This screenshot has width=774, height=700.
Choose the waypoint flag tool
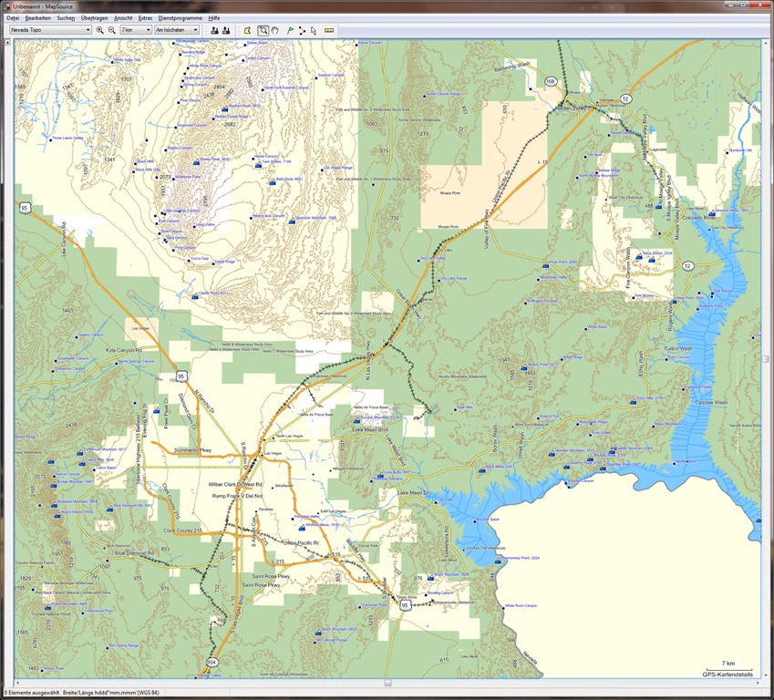pyautogui.click(x=290, y=30)
